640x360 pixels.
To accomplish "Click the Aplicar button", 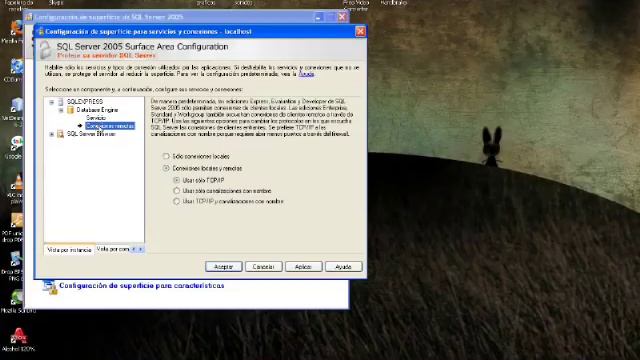I will 303,267.
